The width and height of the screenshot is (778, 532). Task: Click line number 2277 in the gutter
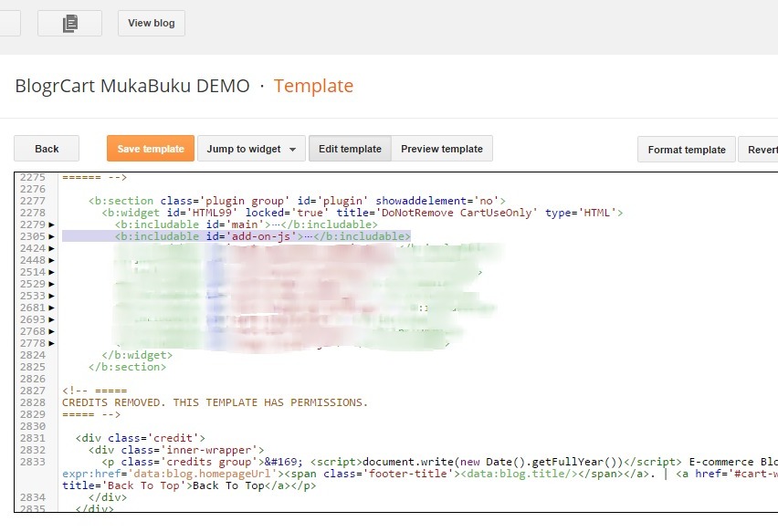[33, 201]
